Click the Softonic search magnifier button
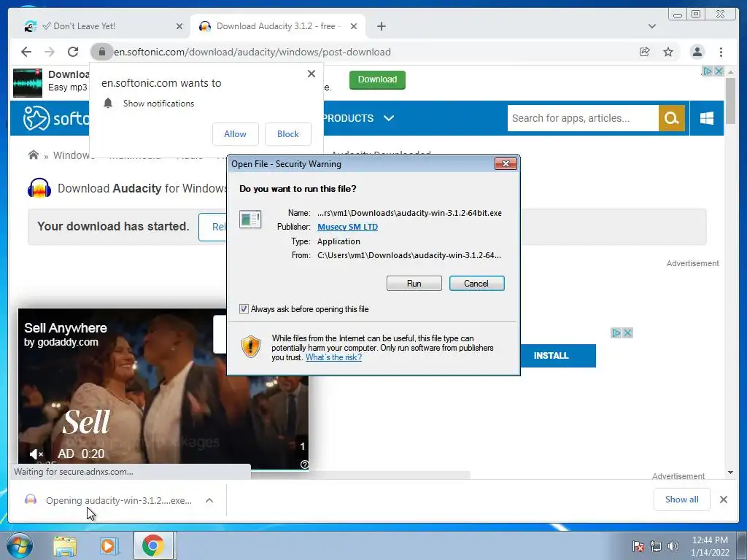Screen dimensions: 747x560 (x=672, y=118)
